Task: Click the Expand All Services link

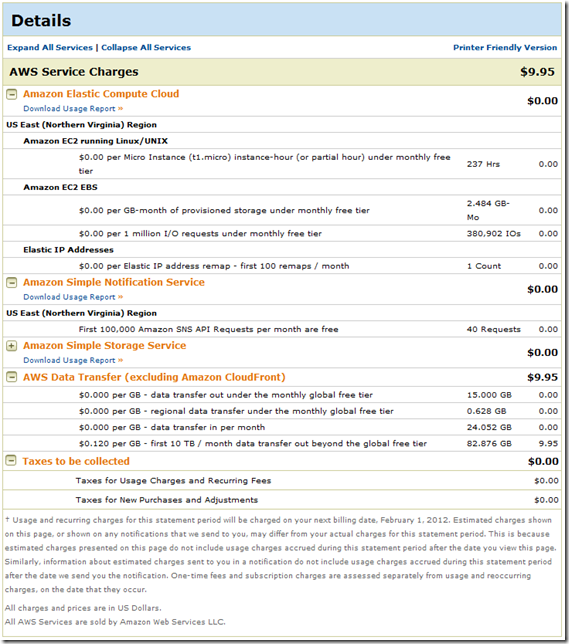Action: (50, 48)
